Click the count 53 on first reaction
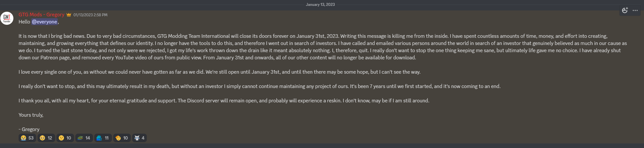Image resolution: width=644 pixels, height=148 pixels. coord(31,138)
